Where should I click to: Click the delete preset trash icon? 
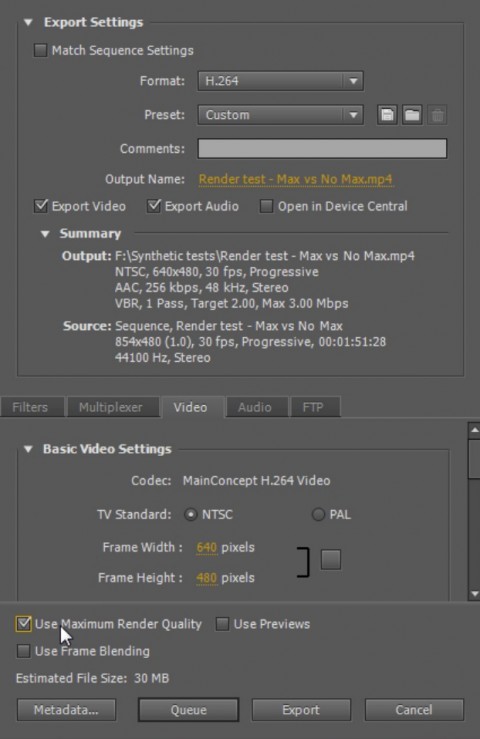(x=437, y=115)
